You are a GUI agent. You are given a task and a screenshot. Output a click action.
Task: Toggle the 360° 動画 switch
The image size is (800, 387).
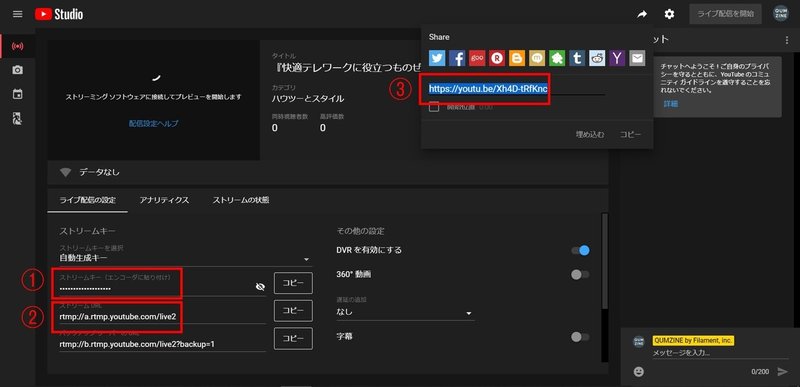(x=581, y=274)
